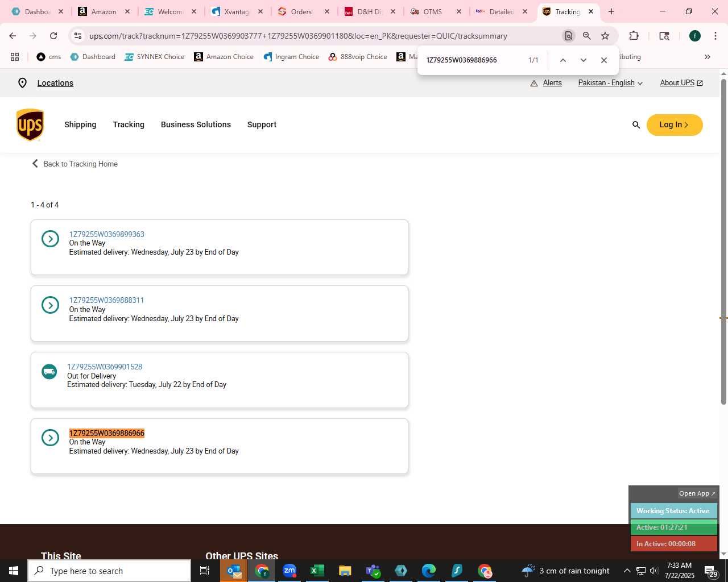Open the site search magnifier icon
Image resolution: width=728 pixels, height=582 pixels.
tap(636, 125)
